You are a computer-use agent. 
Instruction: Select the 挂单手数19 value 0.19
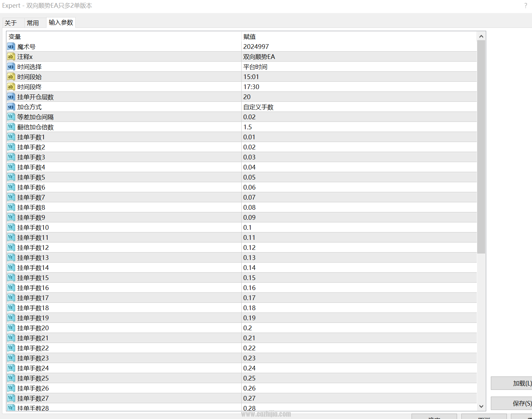[249, 318]
